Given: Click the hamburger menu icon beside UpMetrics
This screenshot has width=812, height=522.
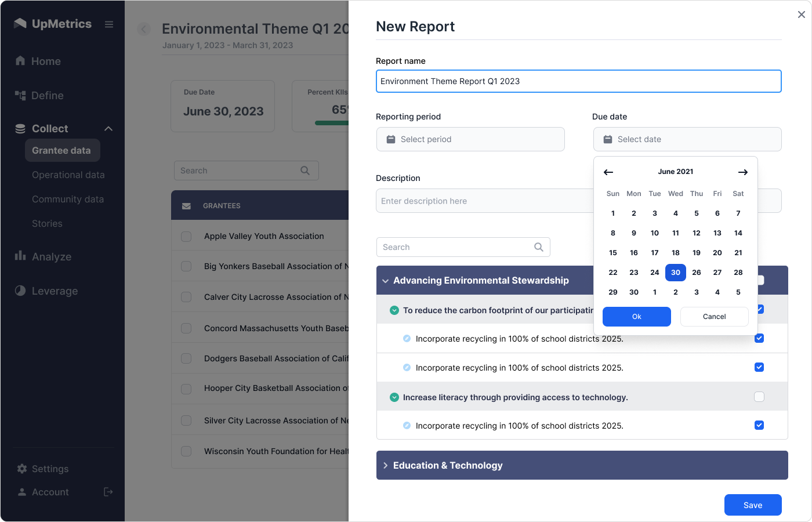Looking at the screenshot, I should pos(109,24).
